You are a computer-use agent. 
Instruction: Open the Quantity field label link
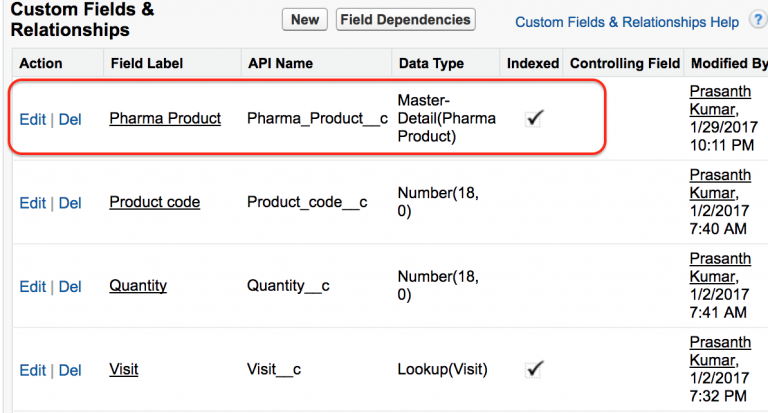tap(138, 286)
